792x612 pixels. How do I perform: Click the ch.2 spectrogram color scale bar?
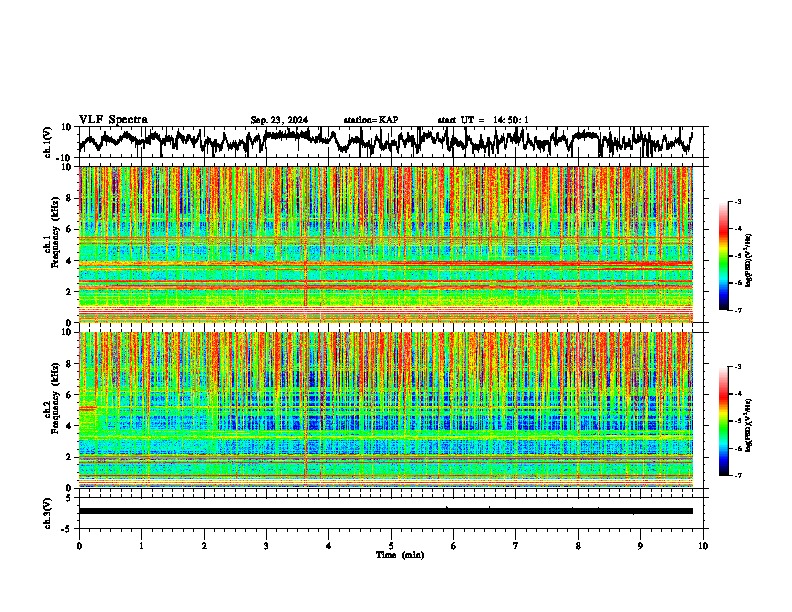pyautogui.click(x=723, y=421)
